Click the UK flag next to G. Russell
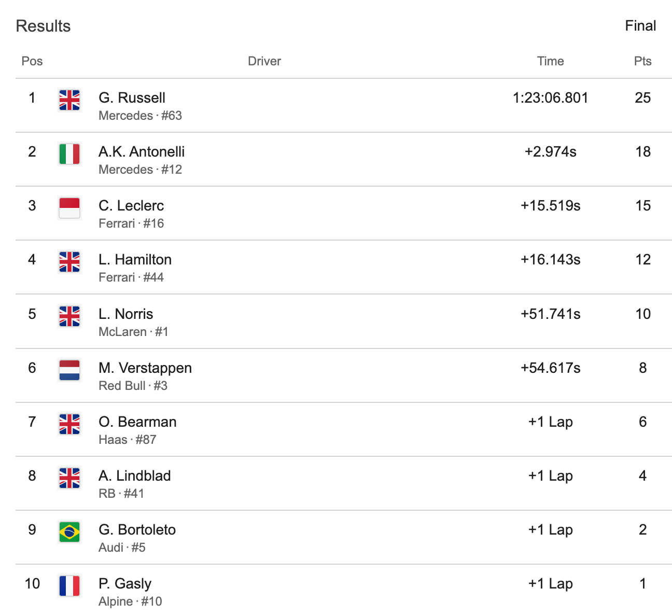672x616 pixels. (69, 100)
